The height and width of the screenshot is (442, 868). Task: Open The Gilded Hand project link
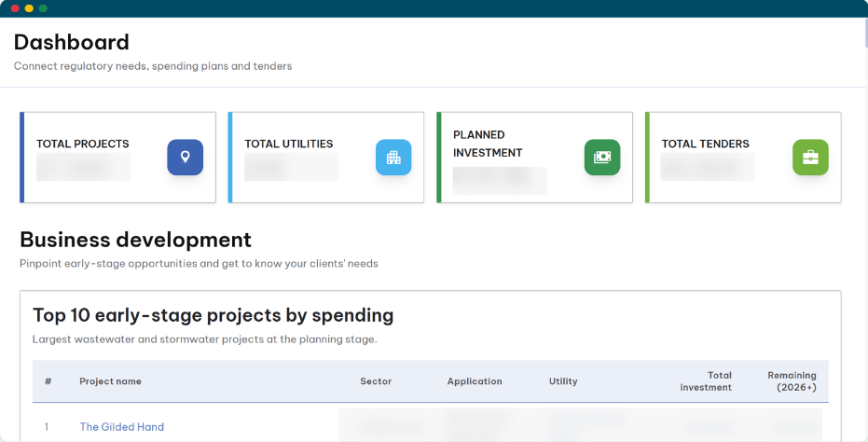point(122,426)
